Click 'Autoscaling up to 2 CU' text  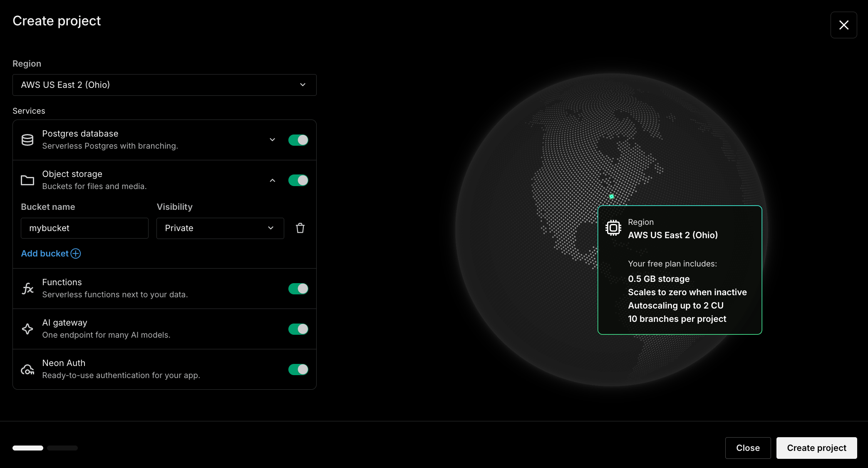[x=676, y=306]
